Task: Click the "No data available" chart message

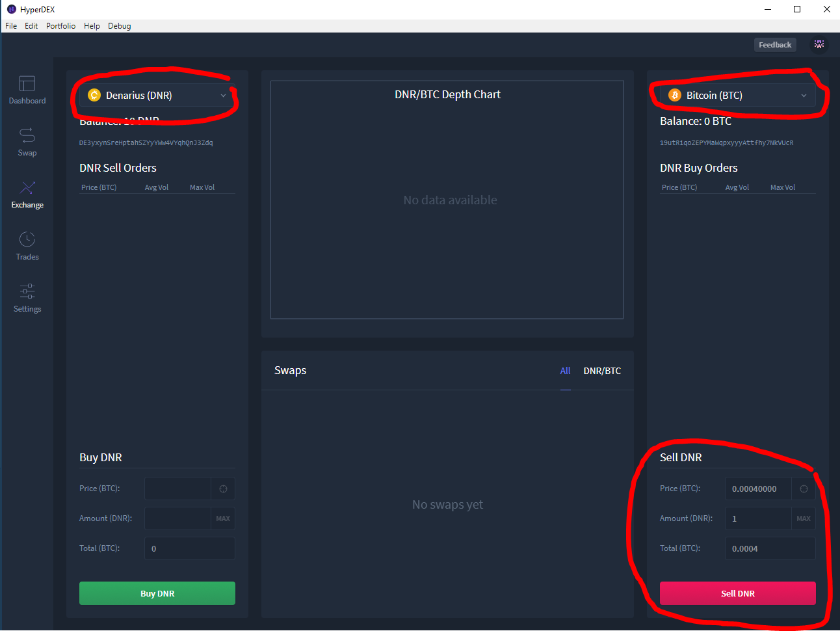Action: pos(450,200)
